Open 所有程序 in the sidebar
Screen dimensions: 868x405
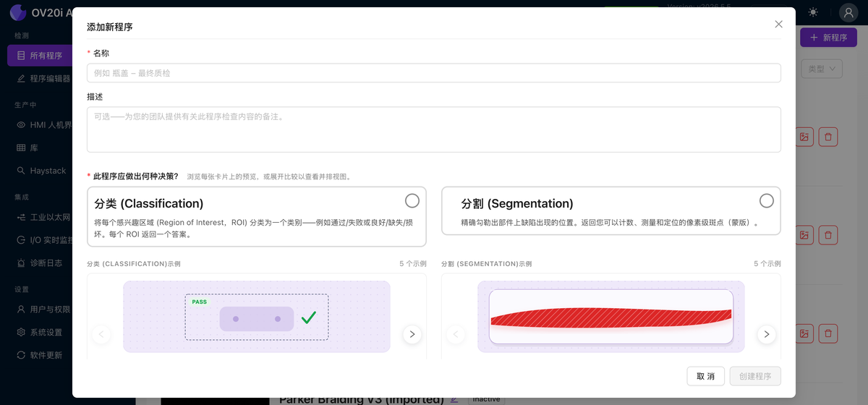pos(40,55)
